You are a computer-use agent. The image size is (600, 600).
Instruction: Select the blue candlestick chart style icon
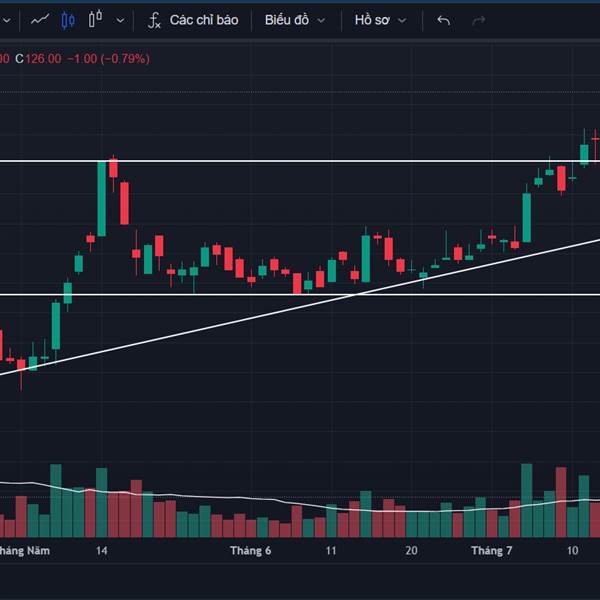tap(68, 20)
